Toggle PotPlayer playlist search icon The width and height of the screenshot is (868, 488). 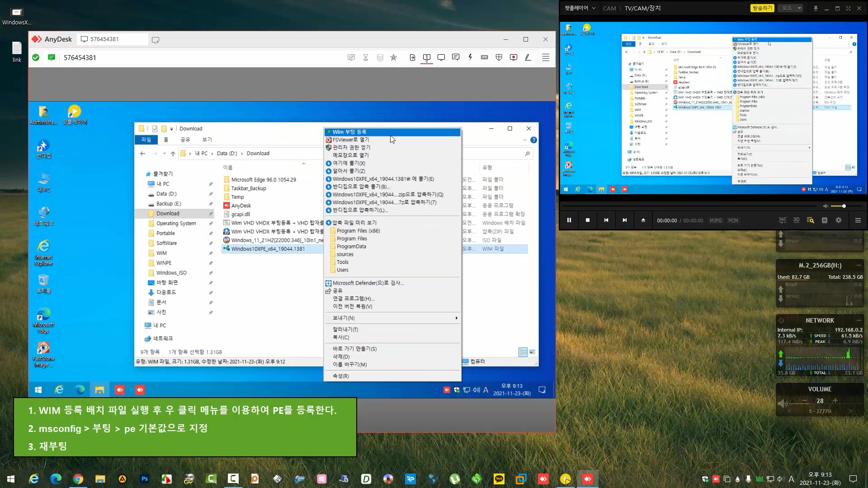(x=811, y=220)
